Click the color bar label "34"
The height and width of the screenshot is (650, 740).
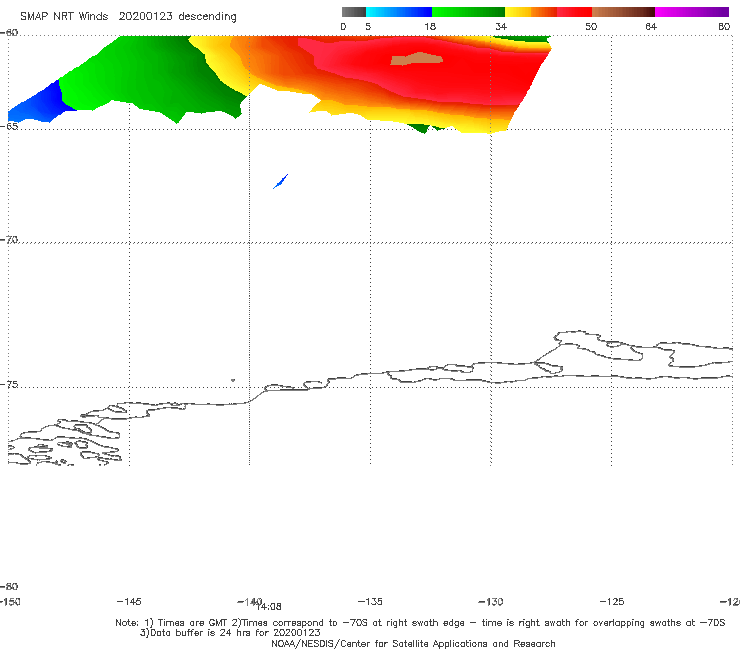pyautogui.click(x=501, y=26)
